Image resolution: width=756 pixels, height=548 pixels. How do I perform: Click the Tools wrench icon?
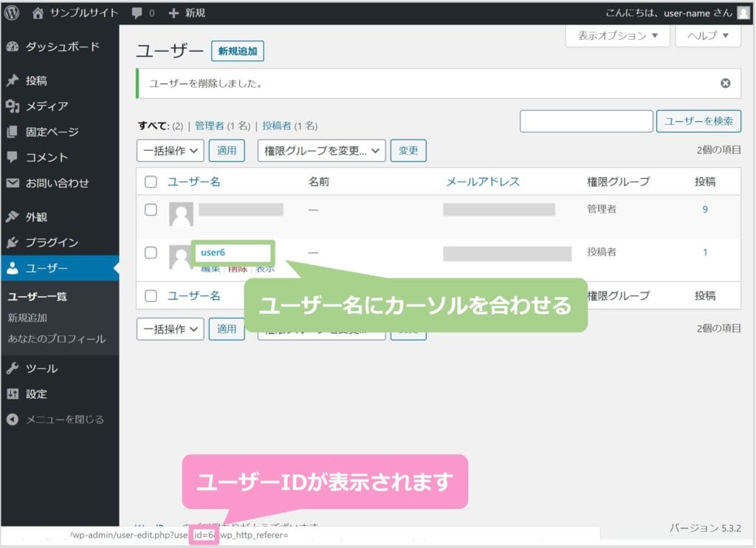click(13, 369)
